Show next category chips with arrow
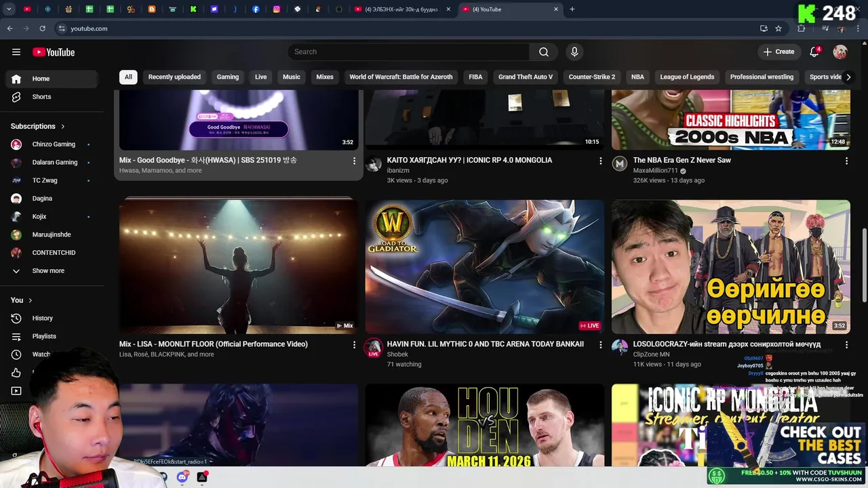The height and width of the screenshot is (488, 868). [848, 77]
